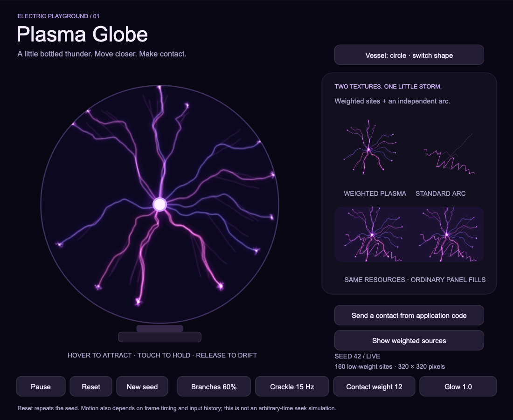The image size is (513, 420).
Task: Click the Standard Arc texture thumbnail
Action: click(450, 154)
